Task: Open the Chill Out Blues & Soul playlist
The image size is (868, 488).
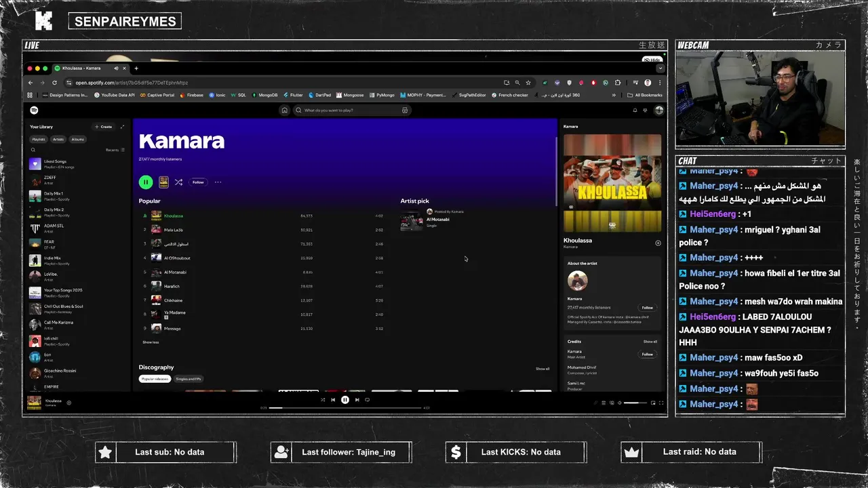Action: pyautogui.click(x=77, y=309)
